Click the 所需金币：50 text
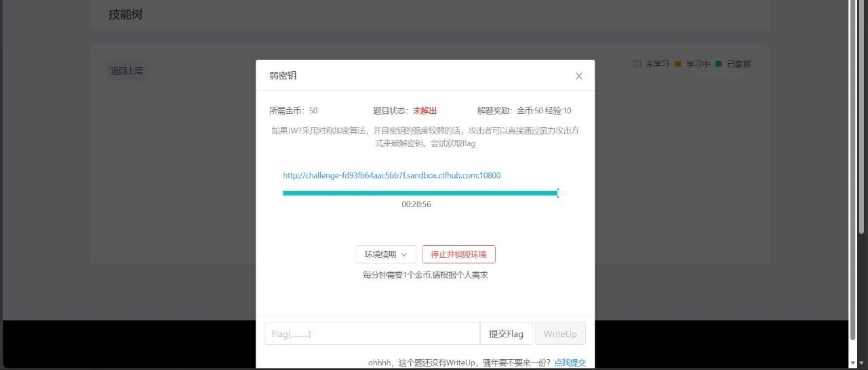 [293, 111]
